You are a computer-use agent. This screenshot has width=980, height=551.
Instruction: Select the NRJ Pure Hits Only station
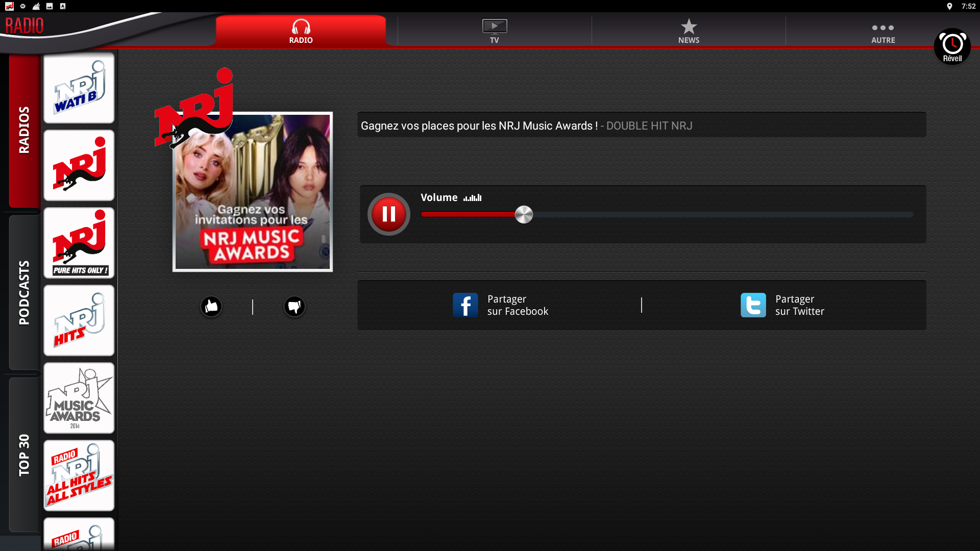79,243
